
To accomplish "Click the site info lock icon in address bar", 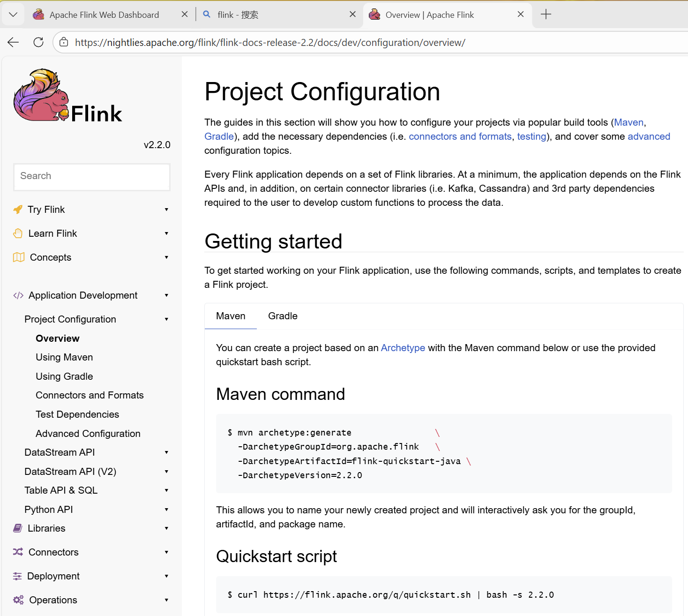I will tap(64, 42).
